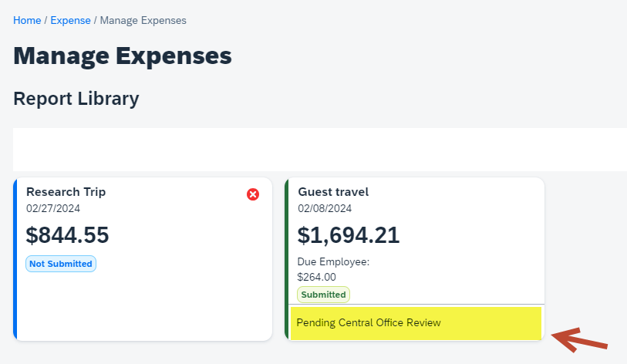
Task: Click the $1,694.21 report total
Action: pyautogui.click(x=349, y=235)
